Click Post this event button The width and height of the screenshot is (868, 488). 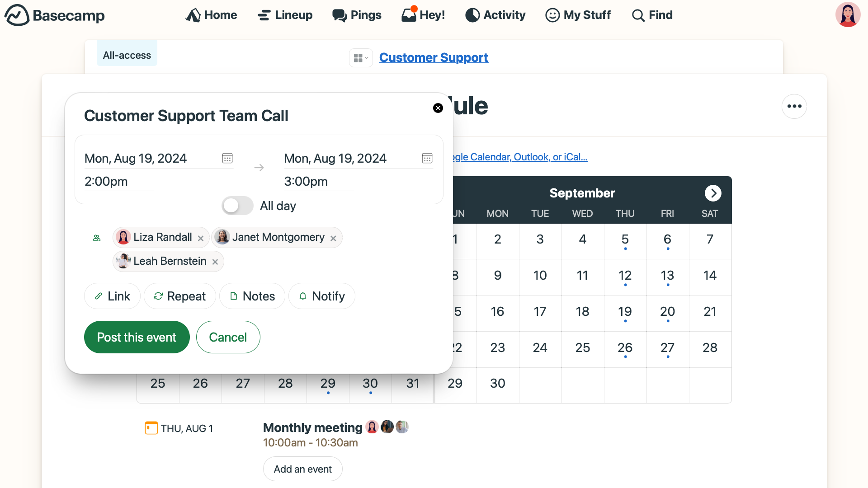pyautogui.click(x=137, y=337)
